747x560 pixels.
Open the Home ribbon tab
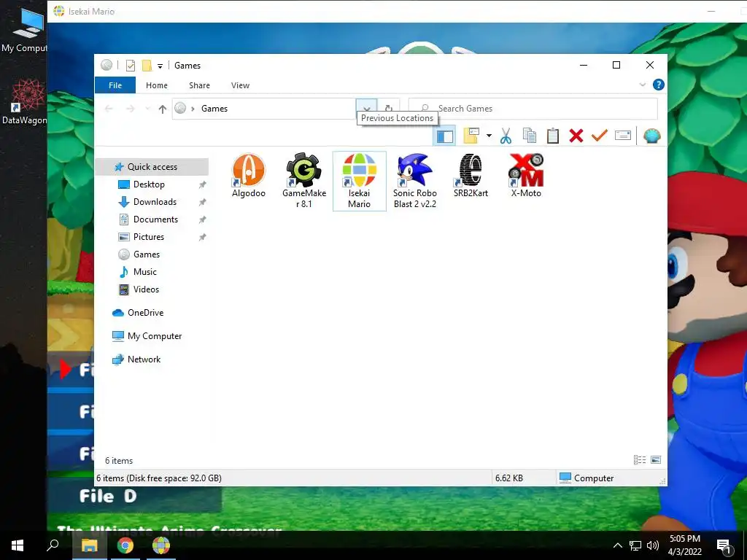tap(157, 85)
